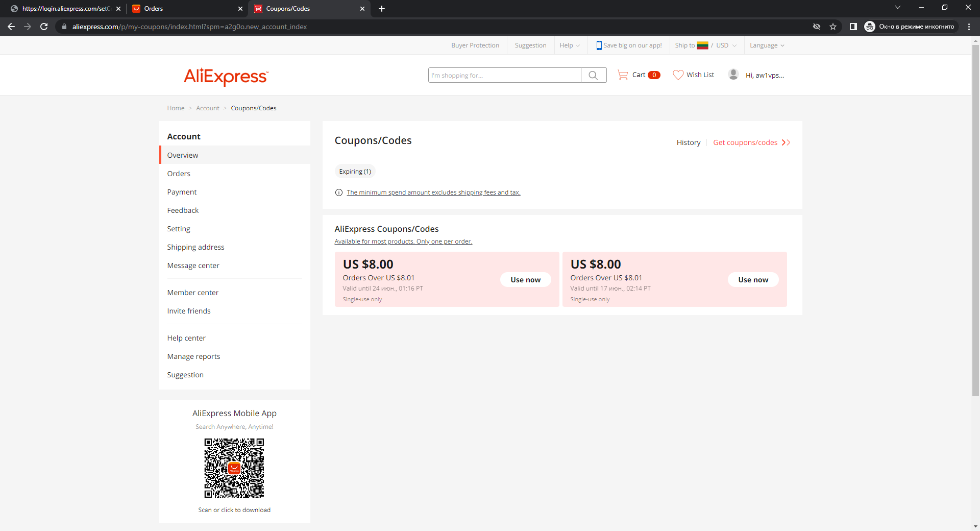
Task: Go to Home breadcrumb
Action: [x=176, y=108]
